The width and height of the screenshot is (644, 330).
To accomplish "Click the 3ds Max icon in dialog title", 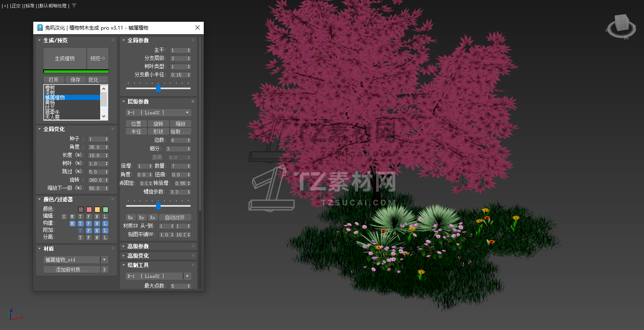I will 40,28.
